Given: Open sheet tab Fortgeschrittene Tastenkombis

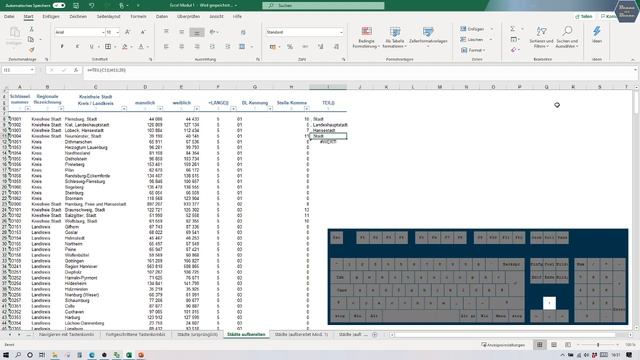Looking at the screenshot, I should pos(136,335).
